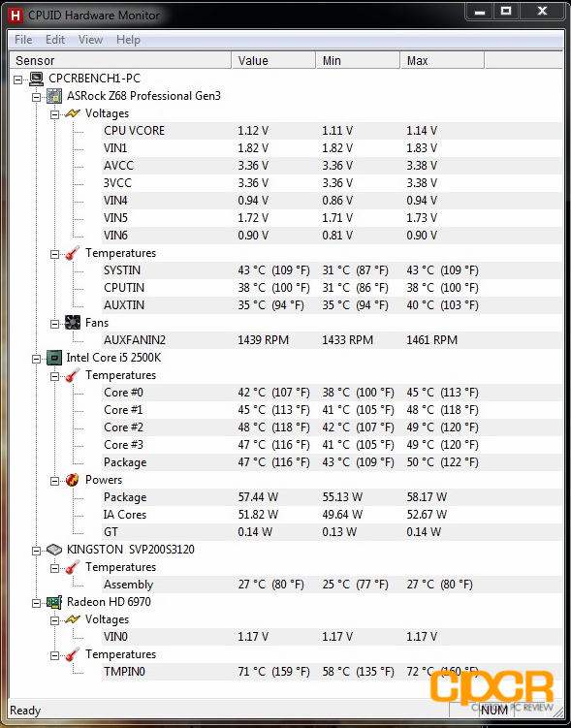This screenshot has width=571, height=728.
Task: Collapse the Powers section expander
Action: pos(55,481)
